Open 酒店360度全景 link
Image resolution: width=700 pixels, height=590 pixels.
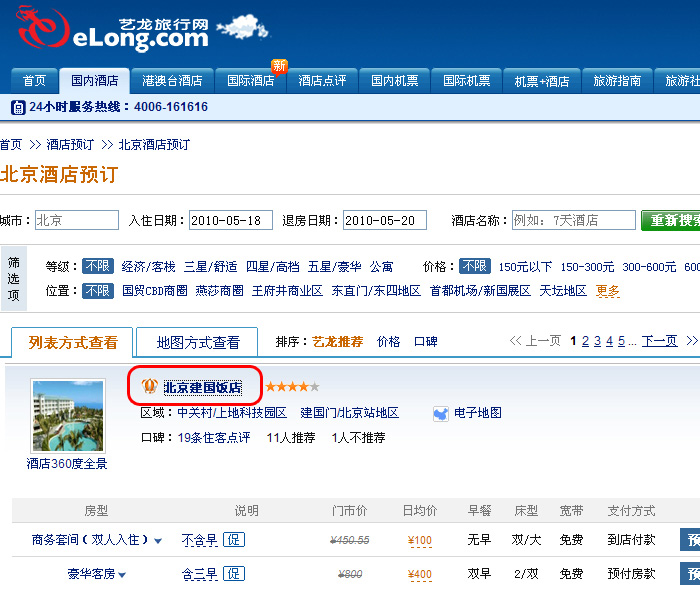67,464
